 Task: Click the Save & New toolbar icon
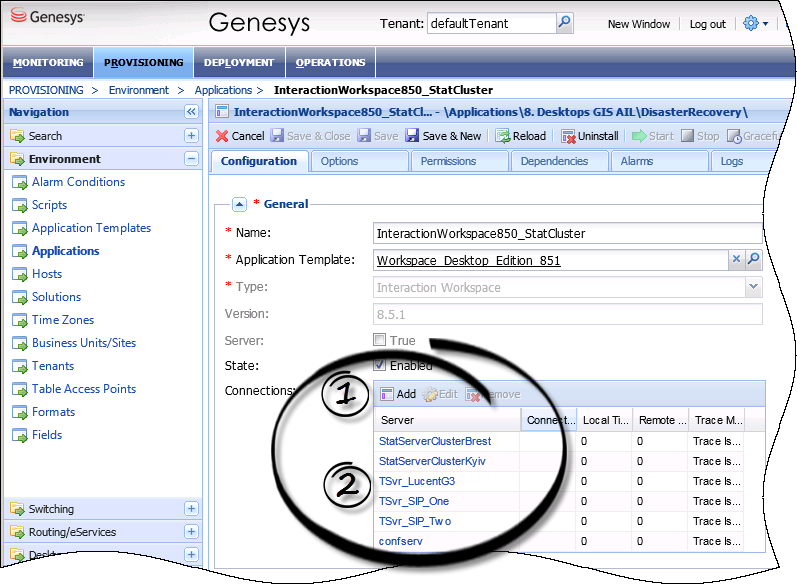[413, 136]
